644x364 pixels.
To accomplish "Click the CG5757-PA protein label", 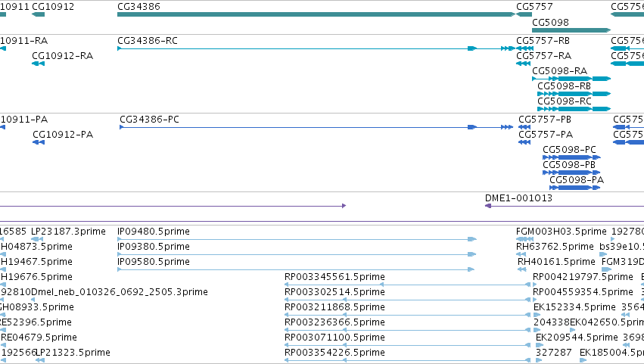I will click(x=546, y=135).
